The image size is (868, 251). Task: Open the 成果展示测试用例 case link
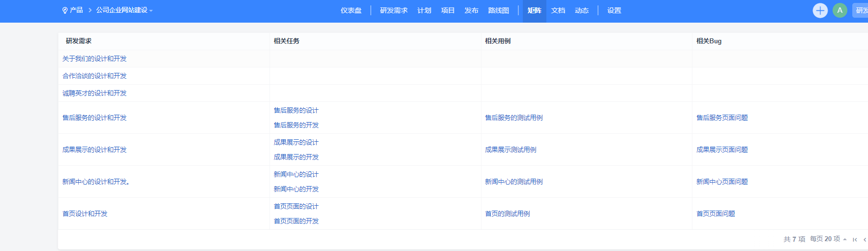(x=510, y=150)
